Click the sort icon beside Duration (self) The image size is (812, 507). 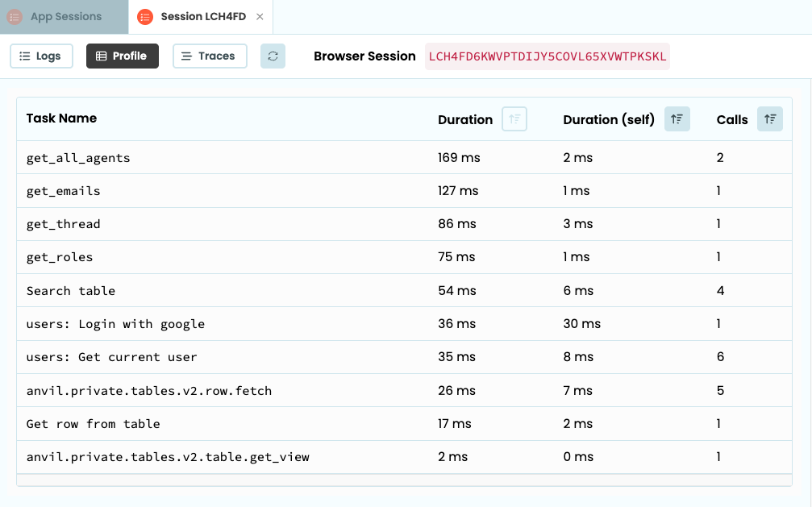click(677, 118)
